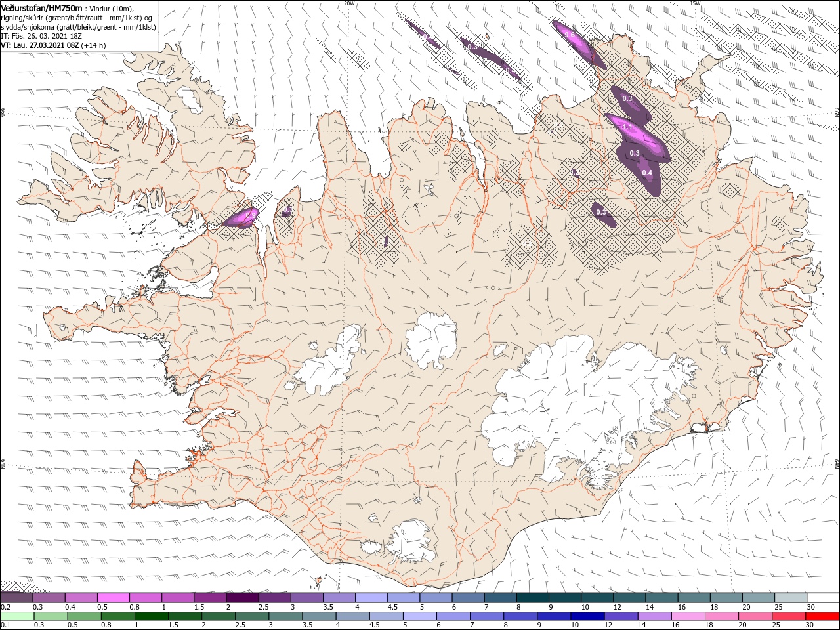This screenshot has width=840, height=630.
Task: Select the dark teal swatch labeled 8, upper row
Action: click(x=533, y=597)
